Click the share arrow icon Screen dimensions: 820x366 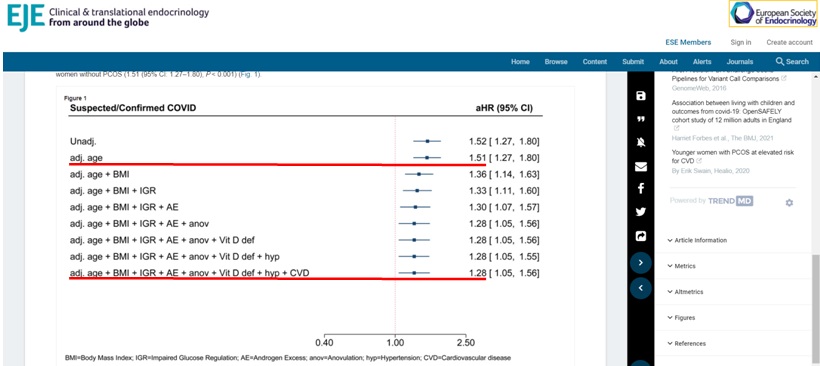click(x=641, y=236)
